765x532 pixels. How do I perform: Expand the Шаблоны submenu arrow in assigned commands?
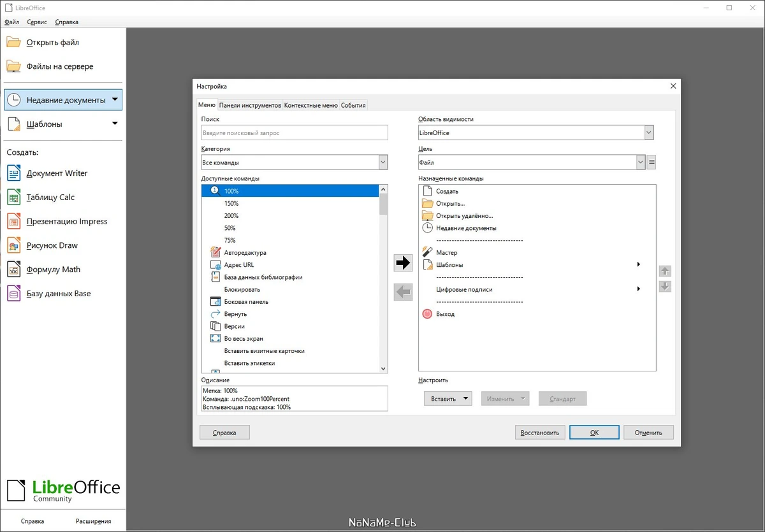639,264
